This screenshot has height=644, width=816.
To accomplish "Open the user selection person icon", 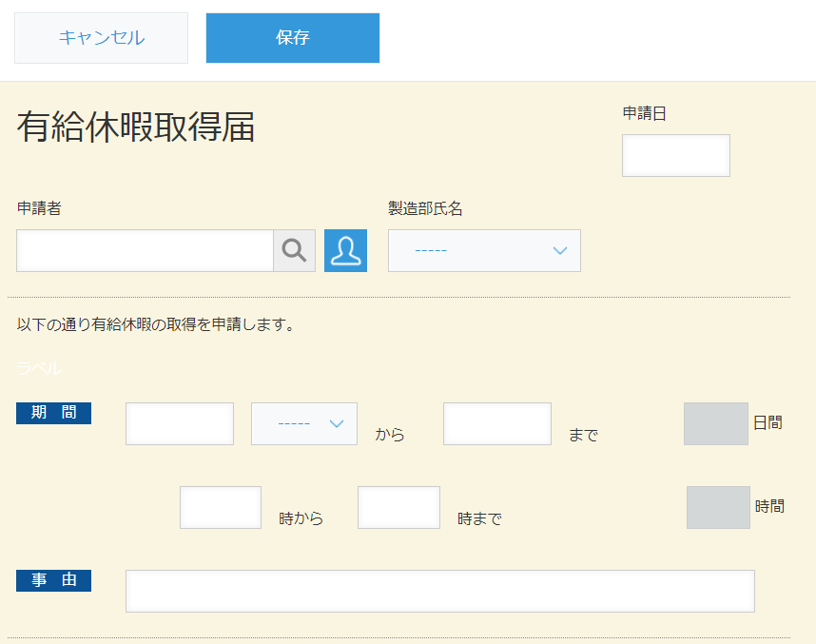I will pyautogui.click(x=345, y=250).
